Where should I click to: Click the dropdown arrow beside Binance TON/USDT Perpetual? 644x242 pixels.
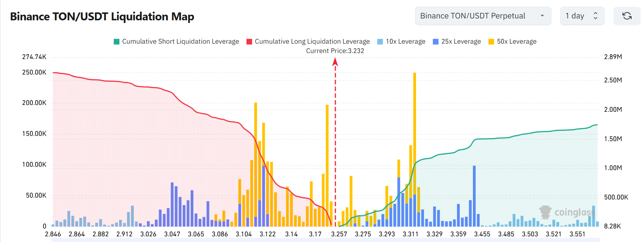point(542,16)
